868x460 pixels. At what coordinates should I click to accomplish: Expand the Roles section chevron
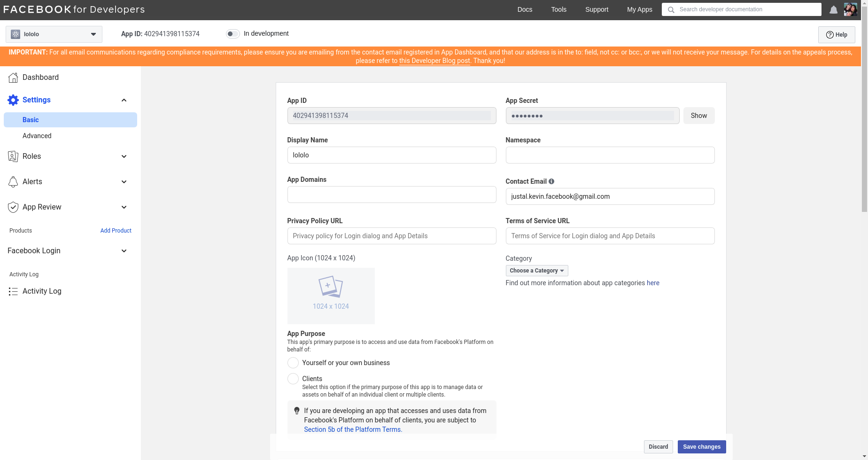(x=124, y=156)
